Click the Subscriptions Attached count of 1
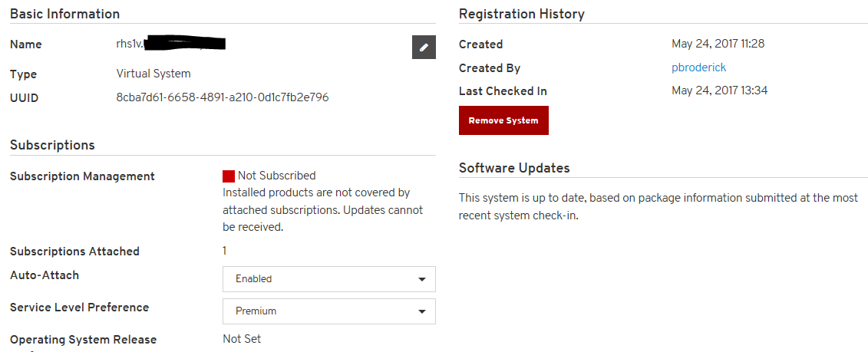Screen dimensions: 868x352 (225, 251)
